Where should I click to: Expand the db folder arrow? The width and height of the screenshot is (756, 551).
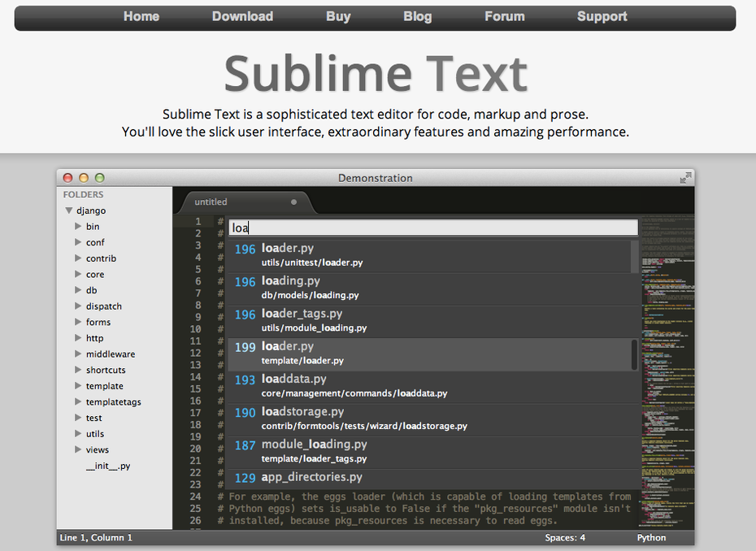tap(78, 289)
